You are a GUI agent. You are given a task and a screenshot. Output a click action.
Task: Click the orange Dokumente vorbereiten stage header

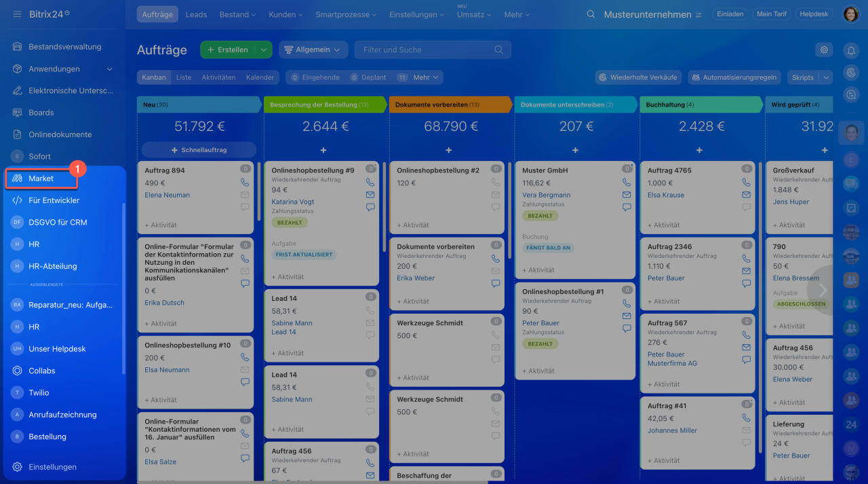pyautogui.click(x=450, y=105)
